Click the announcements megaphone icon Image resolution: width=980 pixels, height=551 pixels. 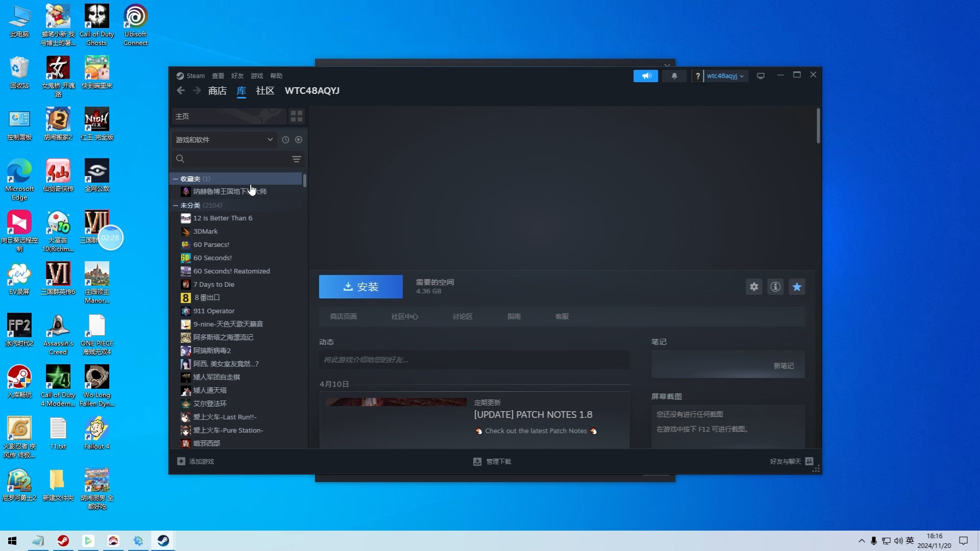(x=646, y=76)
